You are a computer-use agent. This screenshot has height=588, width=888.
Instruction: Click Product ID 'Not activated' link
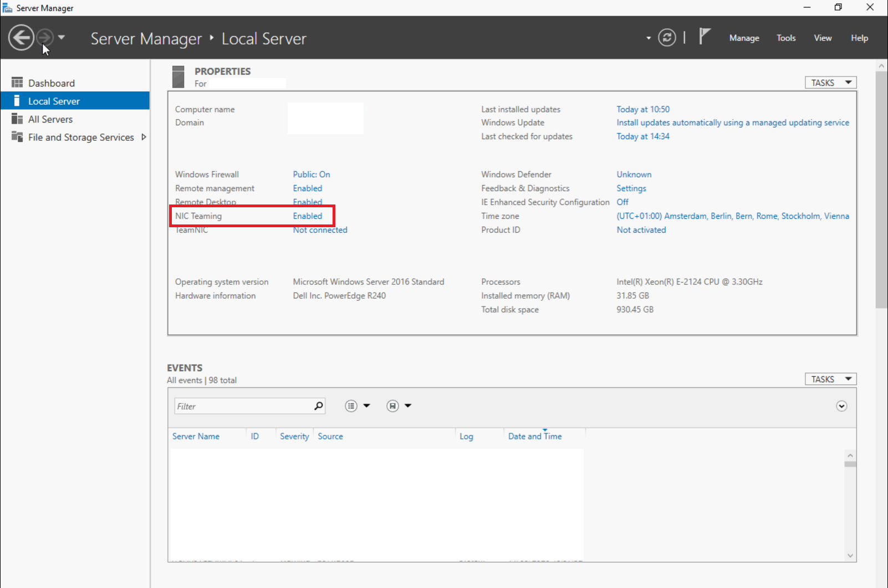pyautogui.click(x=641, y=230)
